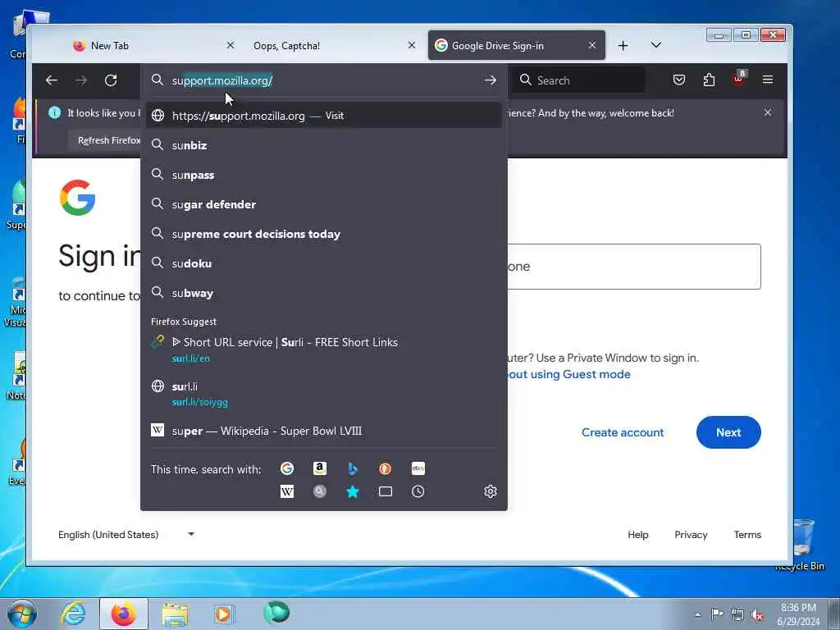Screen dimensions: 840x630
Task: Click the blue Next button
Action: coord(728,432)
